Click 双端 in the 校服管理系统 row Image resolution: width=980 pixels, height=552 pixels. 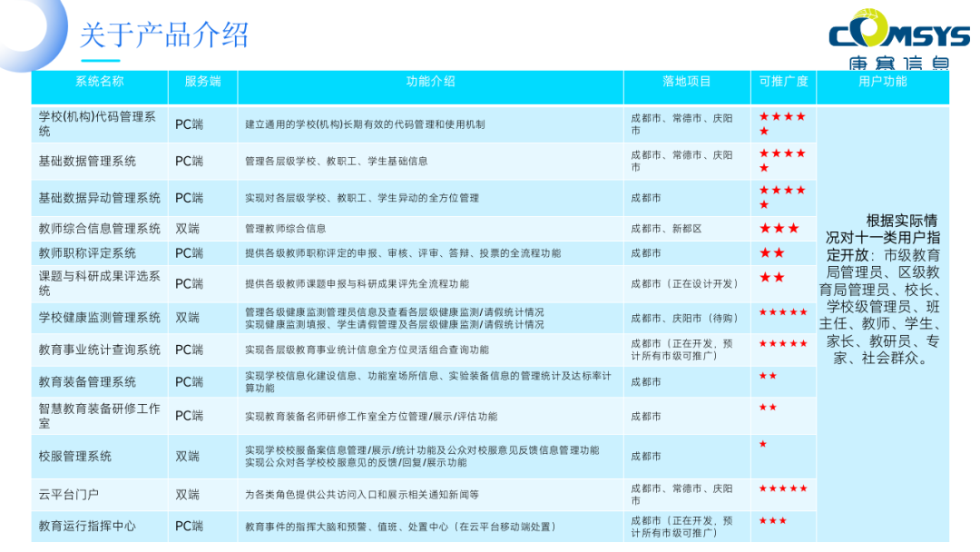(x=188, y=457)
